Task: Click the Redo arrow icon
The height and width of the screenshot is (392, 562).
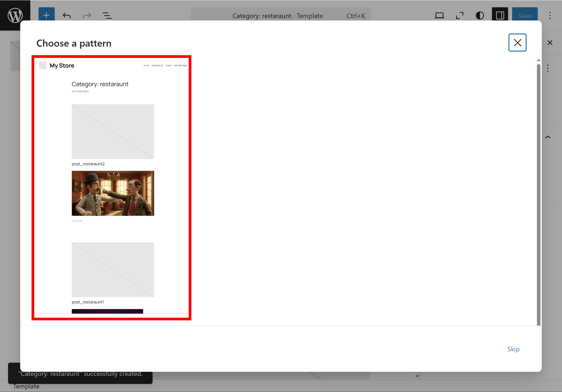Action: 87,16
